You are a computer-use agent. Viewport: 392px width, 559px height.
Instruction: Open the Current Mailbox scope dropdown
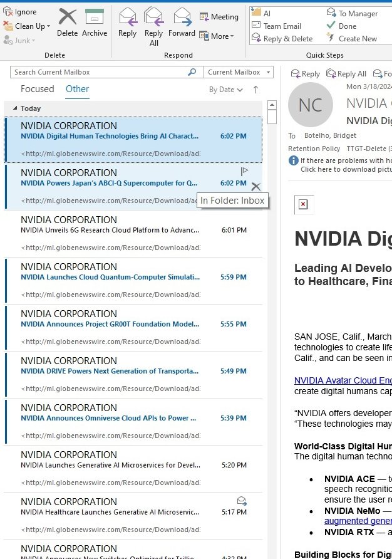(239, 72)
